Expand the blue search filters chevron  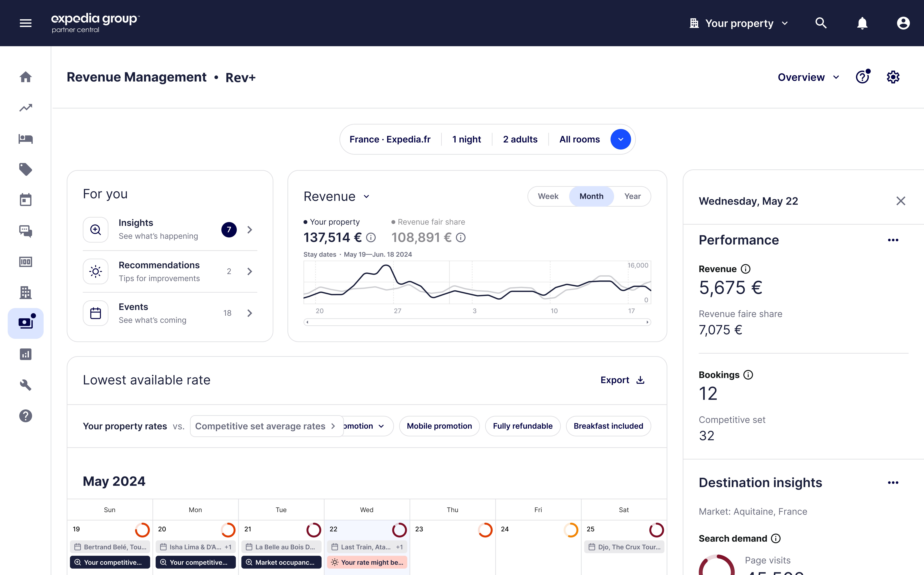coord(620,139)
